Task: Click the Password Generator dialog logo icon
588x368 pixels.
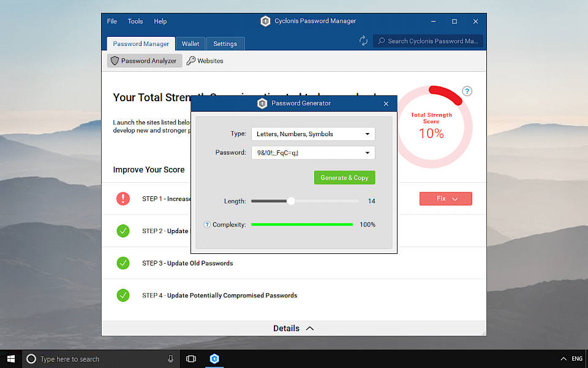Action: click(x=262, y=103)
